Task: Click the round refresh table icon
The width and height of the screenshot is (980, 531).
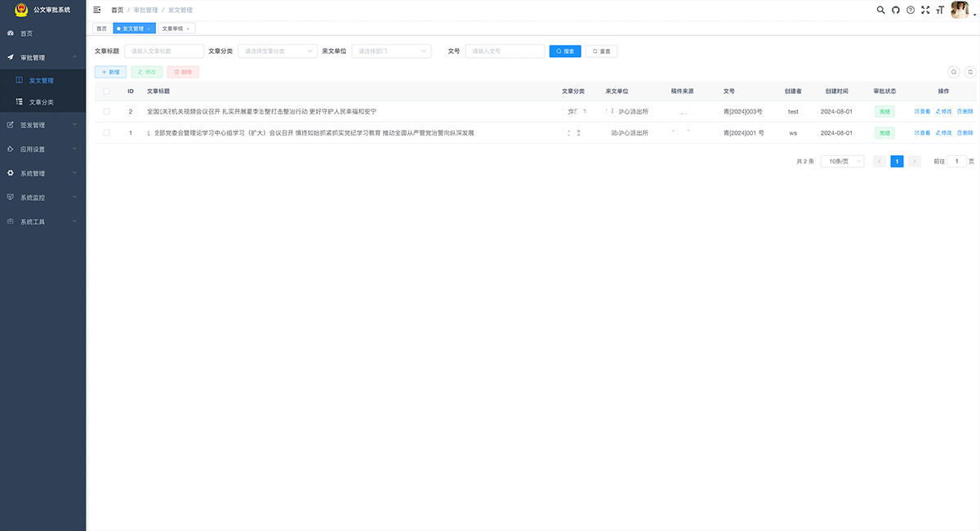Action: [x=969, y=72]
